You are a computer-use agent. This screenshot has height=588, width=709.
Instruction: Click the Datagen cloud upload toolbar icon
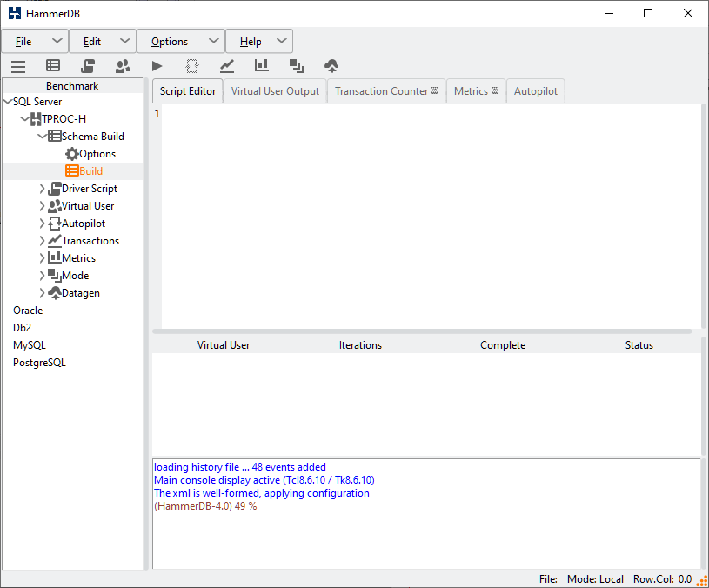coord(331,66)
